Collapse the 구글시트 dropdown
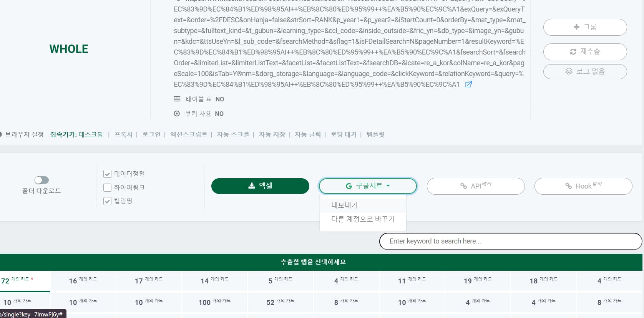Viewport: 644px width, 318px height. pyautogui.click(x=368, y=186)
